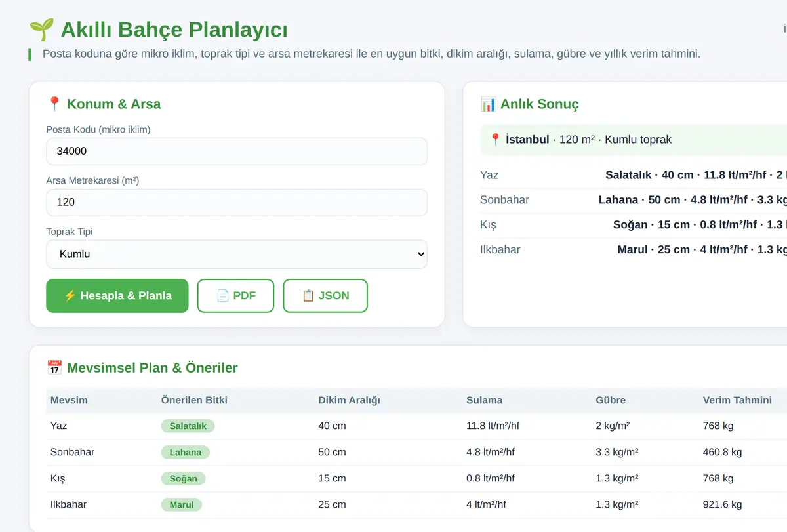Click the Dikim Aralığı column header
This screenshot has height=532, width=787.
(x=350, y=400)
